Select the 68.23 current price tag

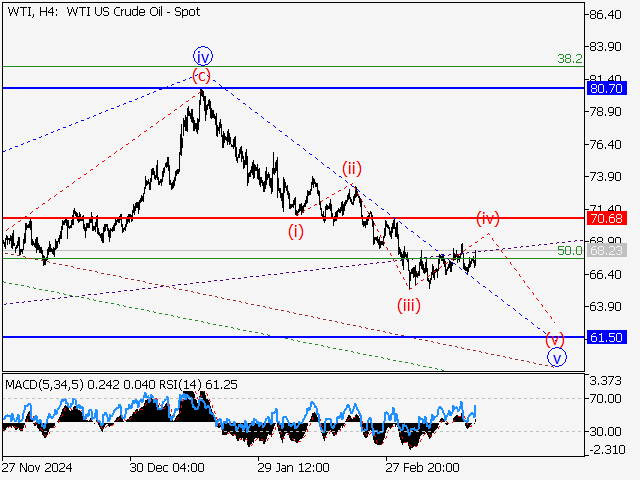[607, 249]
